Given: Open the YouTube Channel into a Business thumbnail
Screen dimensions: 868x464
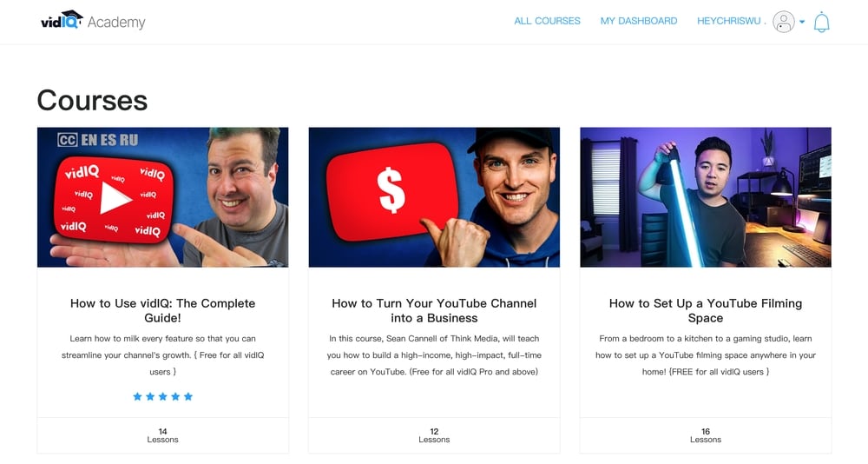Looking at the screenshot, I should (434, 197).
